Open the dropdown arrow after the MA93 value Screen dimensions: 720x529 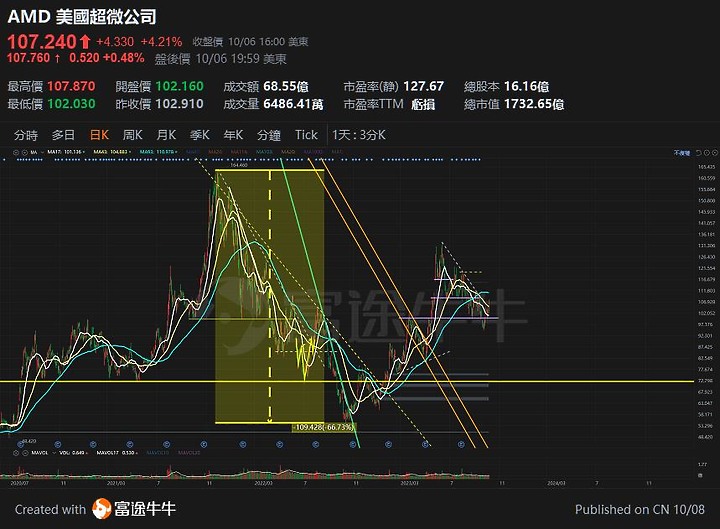176,152
